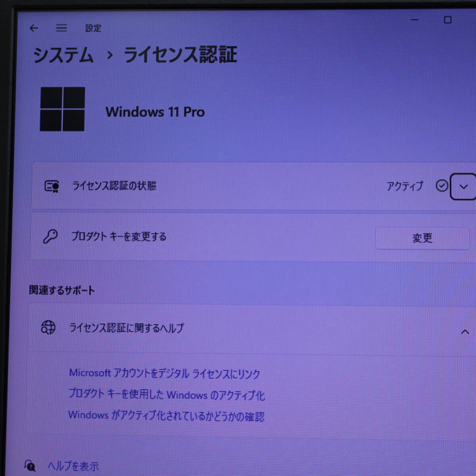476x476 pixels.
Task: Click the 設定 window title
Action: point(93,28)
